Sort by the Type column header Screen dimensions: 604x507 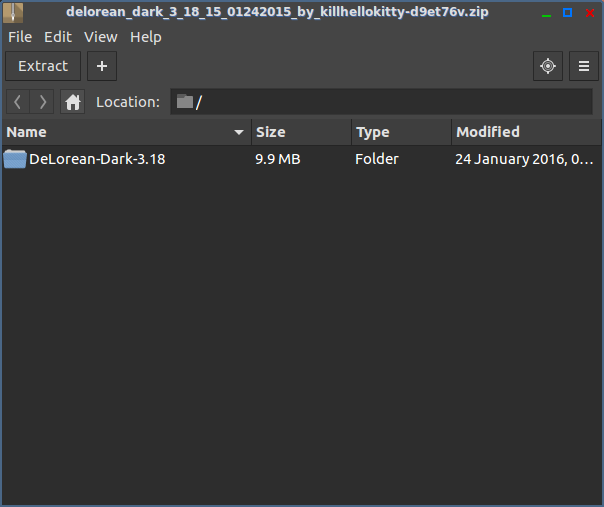[401, 132]
